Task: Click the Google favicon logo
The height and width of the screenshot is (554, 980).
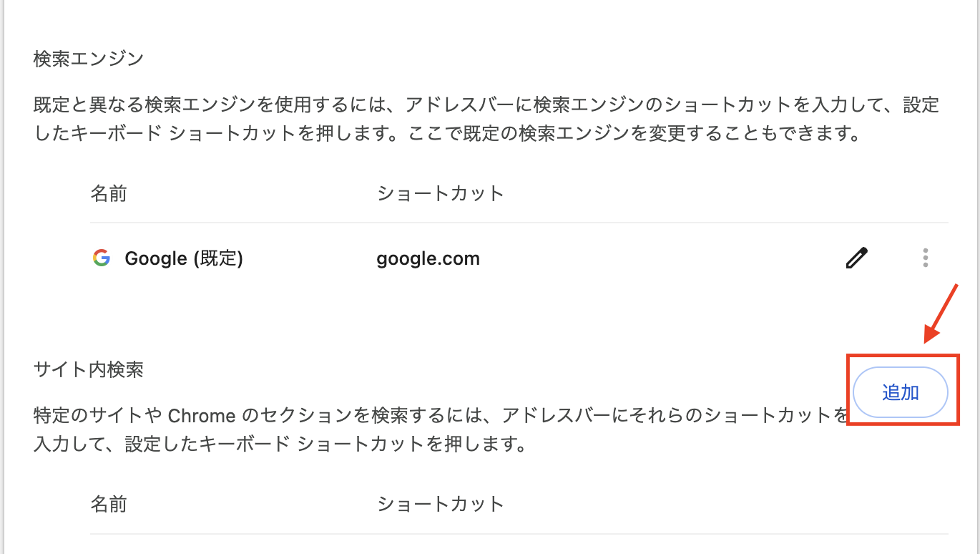Action: point(102,258)
